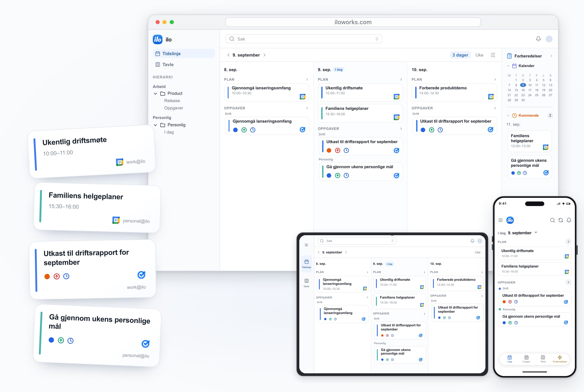Tap Forberedelser tab in phone bottom bar
The width and height of the screenshot is (584, 392).
click(560, 359)
